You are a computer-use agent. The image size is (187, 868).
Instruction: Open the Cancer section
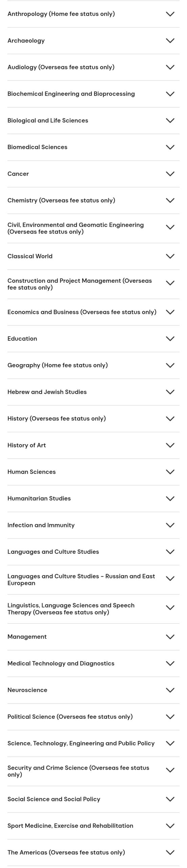click(x=93, y=174)
